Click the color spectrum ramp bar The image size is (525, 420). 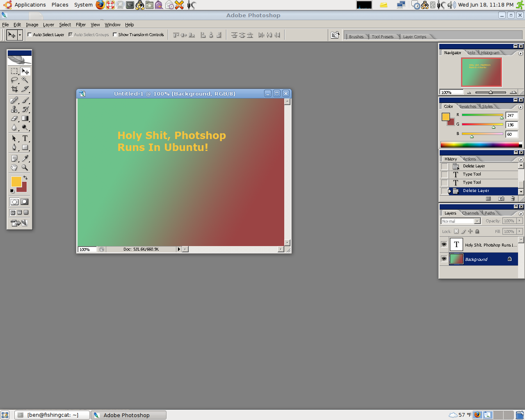[x=481, y=144]
